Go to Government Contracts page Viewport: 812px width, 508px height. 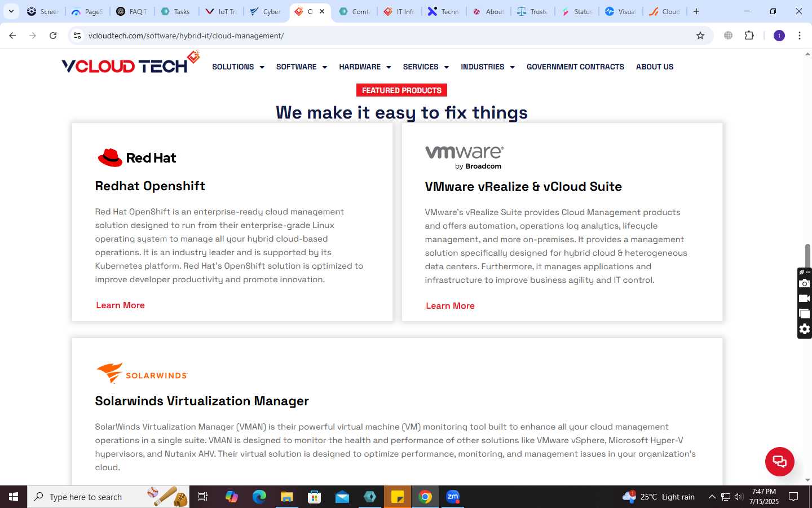click(x=575, y=67)
